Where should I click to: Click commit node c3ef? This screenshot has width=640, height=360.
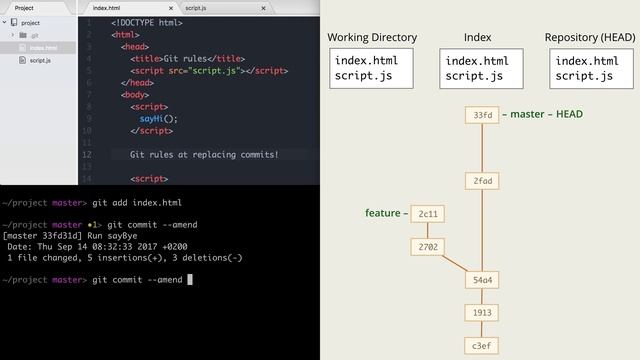click(x=481, y=346)
